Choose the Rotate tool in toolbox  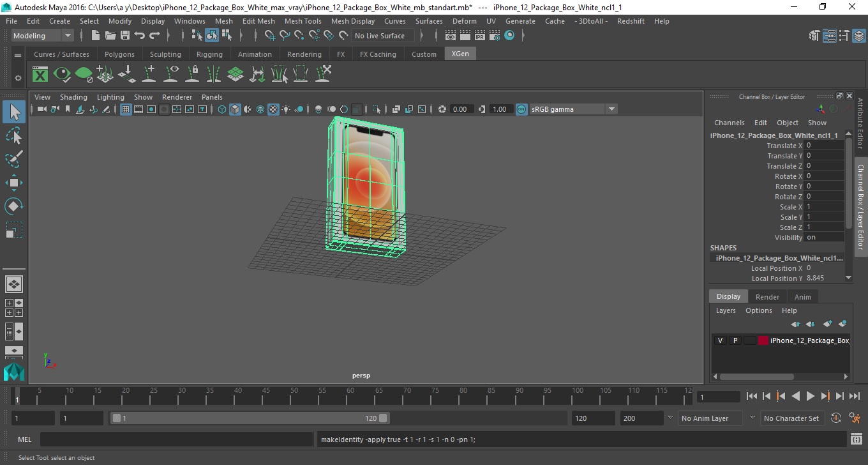(x=14, y=206)
